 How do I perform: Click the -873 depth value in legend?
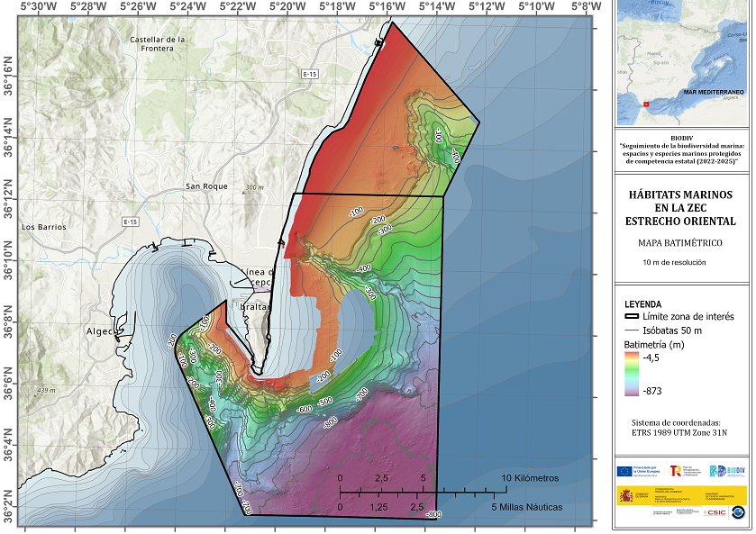652,391
